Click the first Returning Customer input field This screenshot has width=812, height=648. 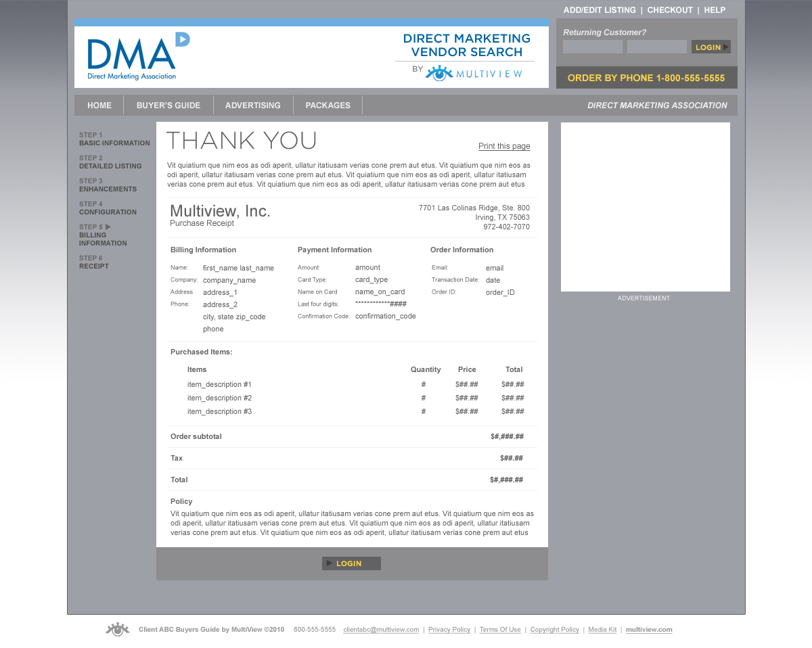pos(592,47)
